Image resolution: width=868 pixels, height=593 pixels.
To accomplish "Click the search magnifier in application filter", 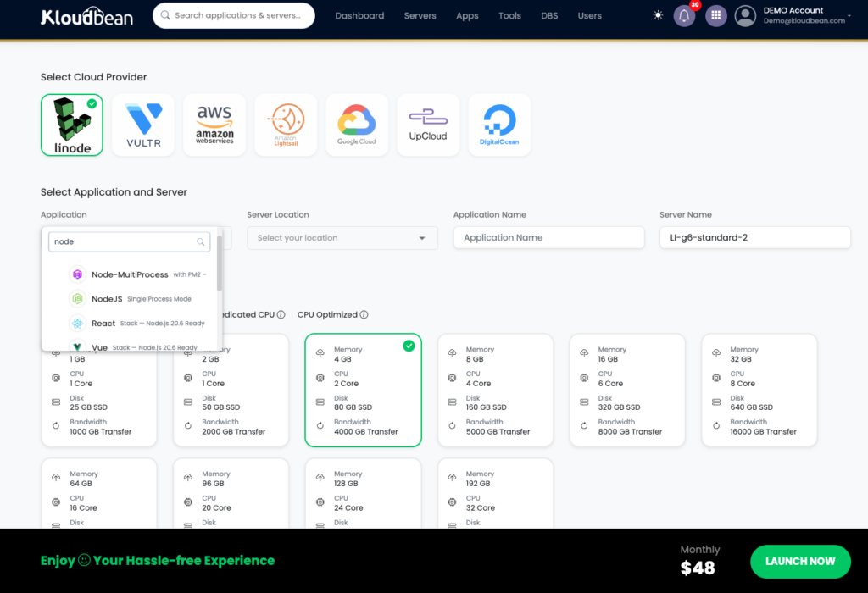I will tap(200, 241).
